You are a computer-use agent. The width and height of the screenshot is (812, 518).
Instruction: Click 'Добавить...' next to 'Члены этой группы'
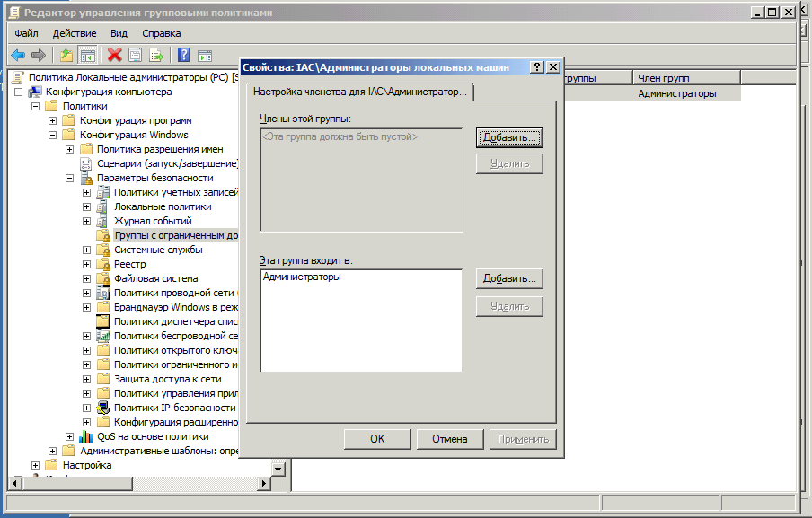pyautogui.click(x=509, y=138)
